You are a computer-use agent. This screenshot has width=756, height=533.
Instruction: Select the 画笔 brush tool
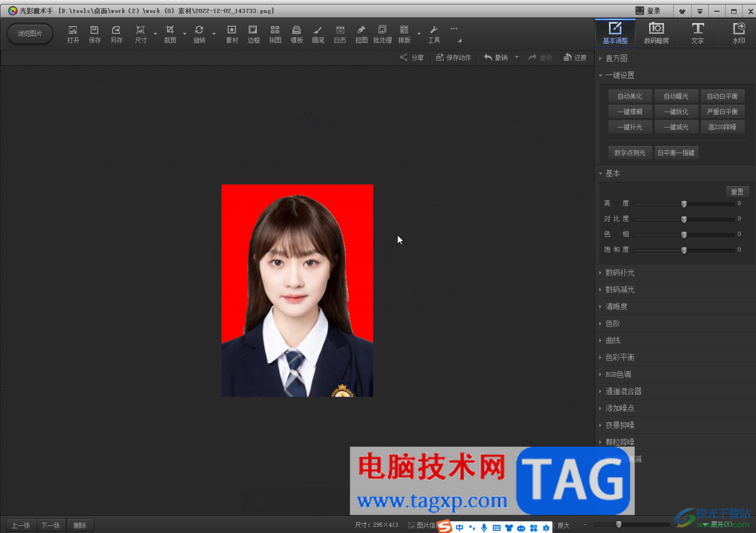(318, 34)
